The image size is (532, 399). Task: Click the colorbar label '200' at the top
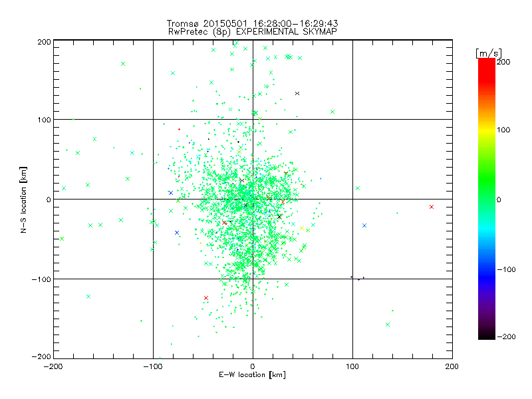coord(503,62)
